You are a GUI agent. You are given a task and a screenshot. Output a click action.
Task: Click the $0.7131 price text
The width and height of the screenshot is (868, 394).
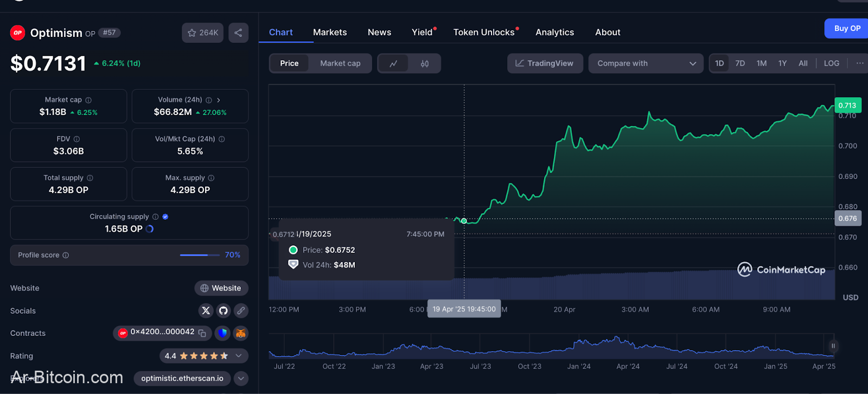point(48,63)
